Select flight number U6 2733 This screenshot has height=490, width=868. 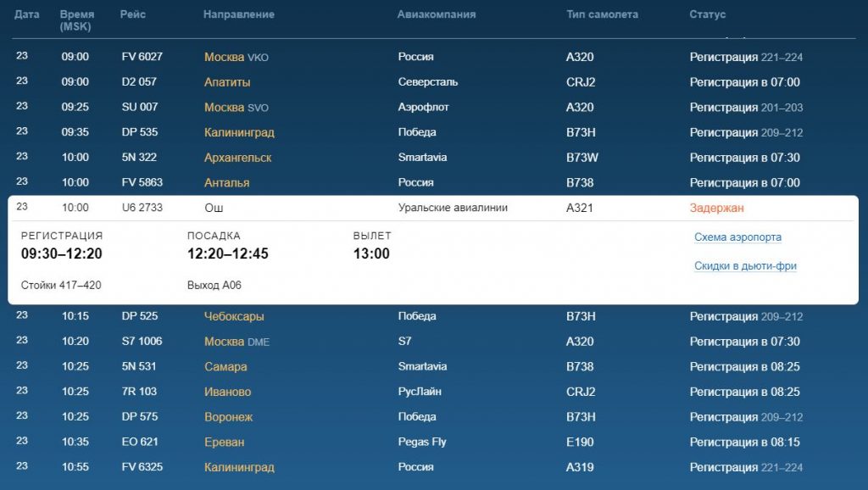tap(142, 208)
